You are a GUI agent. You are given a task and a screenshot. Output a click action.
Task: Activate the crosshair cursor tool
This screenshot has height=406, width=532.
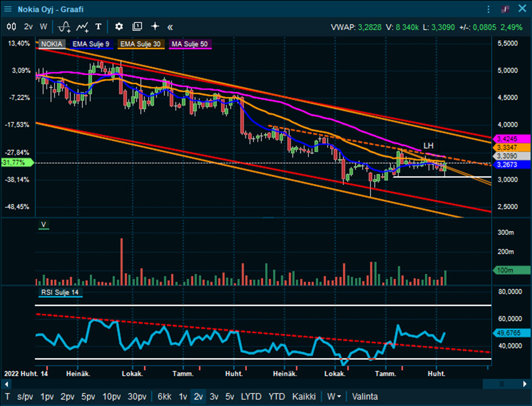tap(155, 27)
